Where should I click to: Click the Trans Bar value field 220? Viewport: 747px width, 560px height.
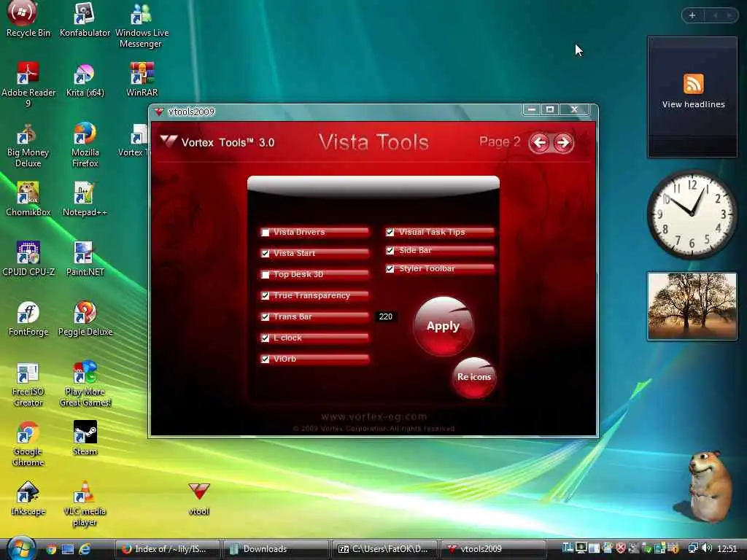pyautogui.click(x=386, y=316)
